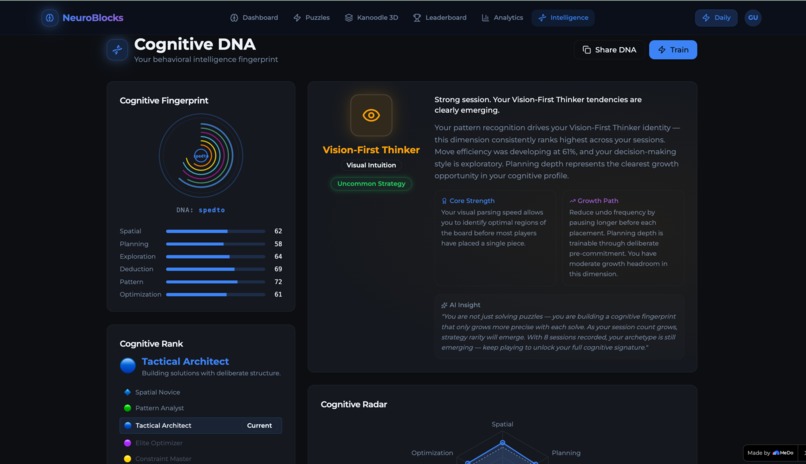The image size is (806, 464).
Task: Click the Cognitive DNA header sparkle icon
Action: pyautogui.click(x=117, y=50)
